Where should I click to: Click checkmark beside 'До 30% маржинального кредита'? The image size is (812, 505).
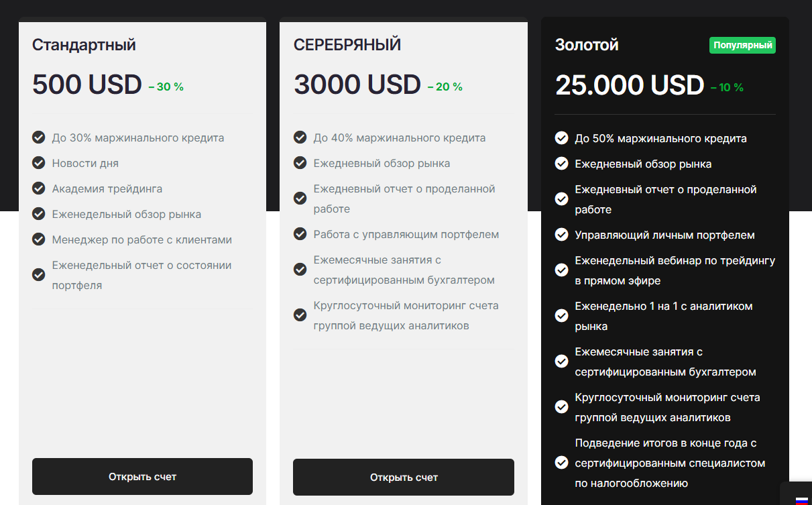click(x=39, y=138)
